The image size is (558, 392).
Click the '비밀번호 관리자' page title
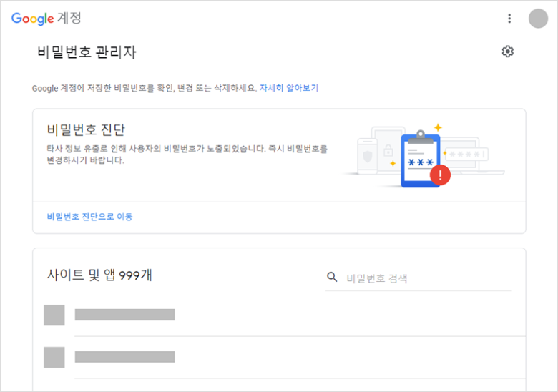pos(87,52)
